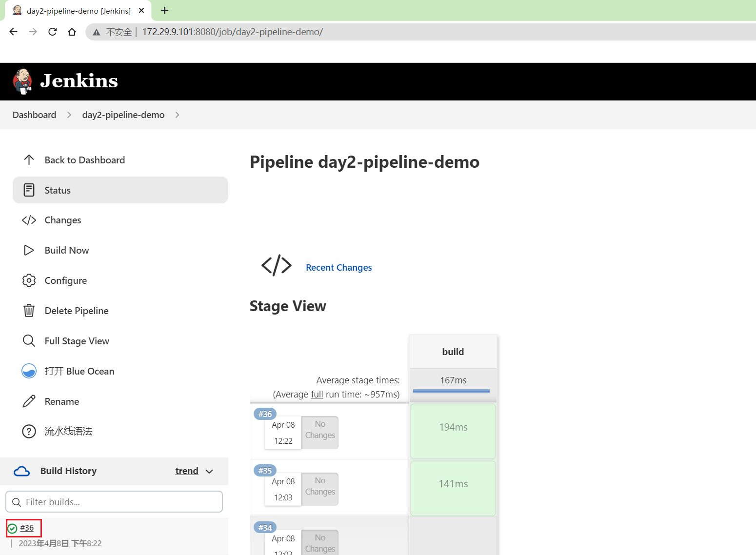Image resolution: width=756 pixels, height=555 pixels.
Task: Click the browser reload icon
Action: coord(53,32)
